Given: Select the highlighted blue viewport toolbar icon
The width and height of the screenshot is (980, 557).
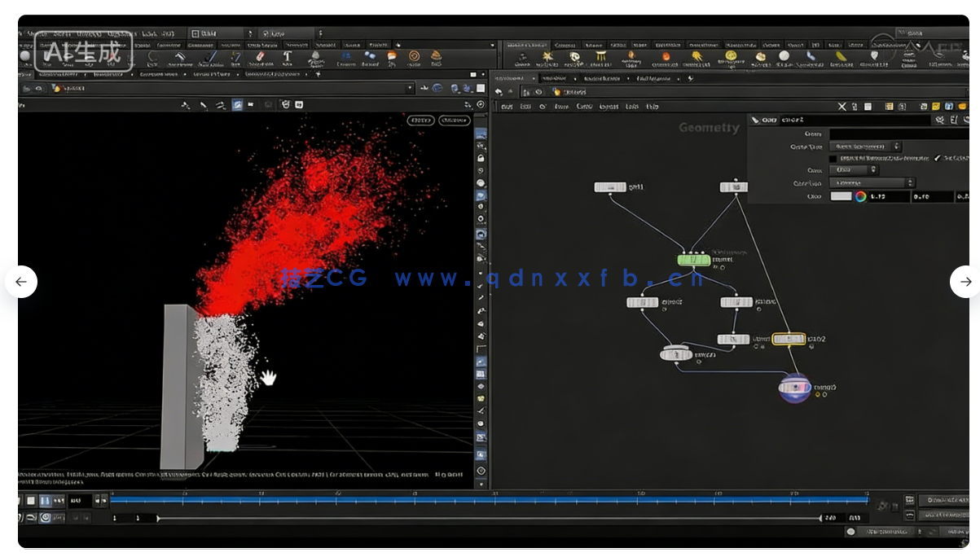Looking at the screenshot, I should [x=237, y=104].
